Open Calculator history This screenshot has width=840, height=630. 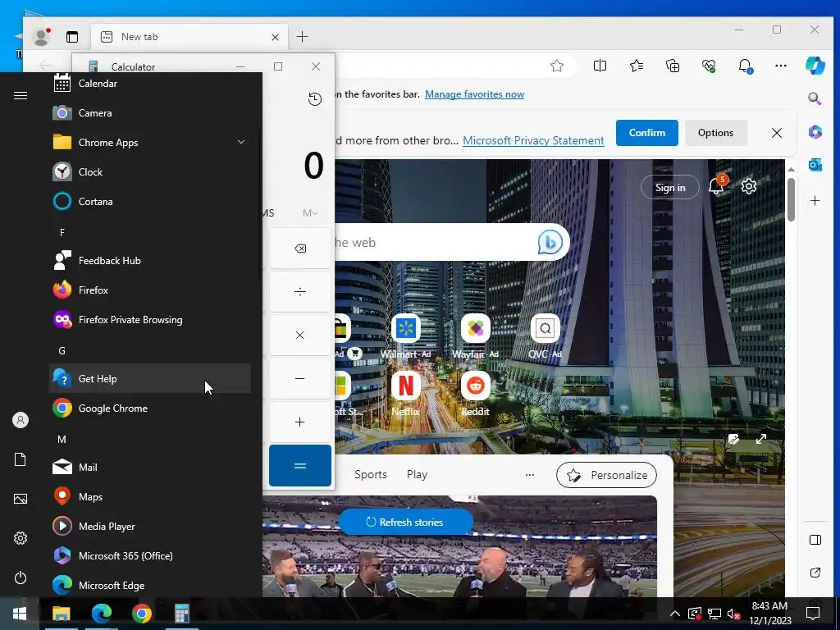(315, 99)
